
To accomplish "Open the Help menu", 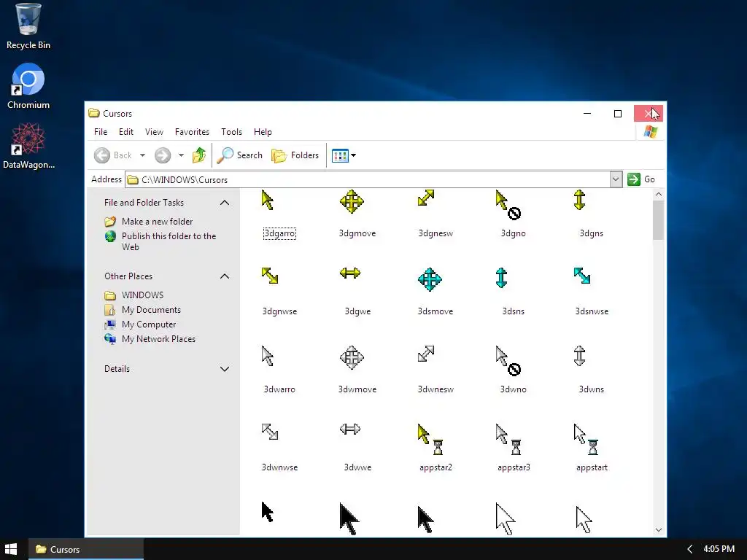I will point(263,132).
